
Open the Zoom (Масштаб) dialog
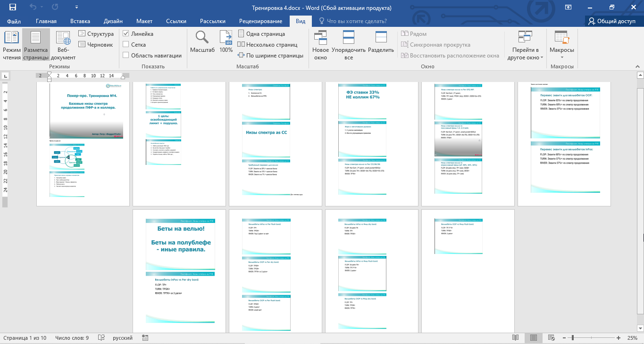[x=202, y=41]
